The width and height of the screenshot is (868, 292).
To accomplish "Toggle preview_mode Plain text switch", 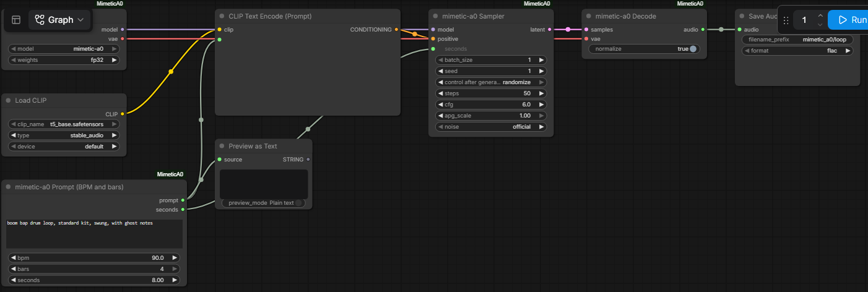I will pyautogui.click(x=298, y=203).
